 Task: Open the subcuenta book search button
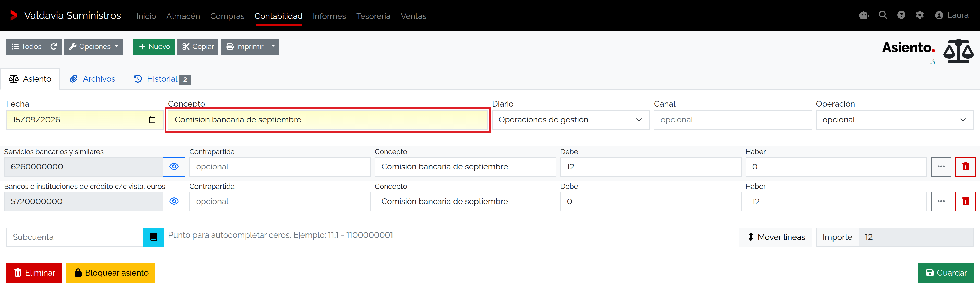(x=153, y=237)
